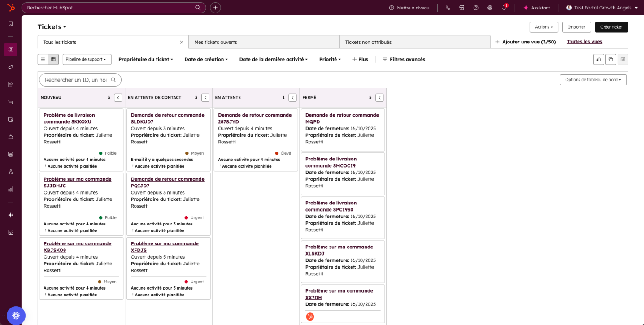Switch from board view to list view
644x325 pixels.
(43, 59)
